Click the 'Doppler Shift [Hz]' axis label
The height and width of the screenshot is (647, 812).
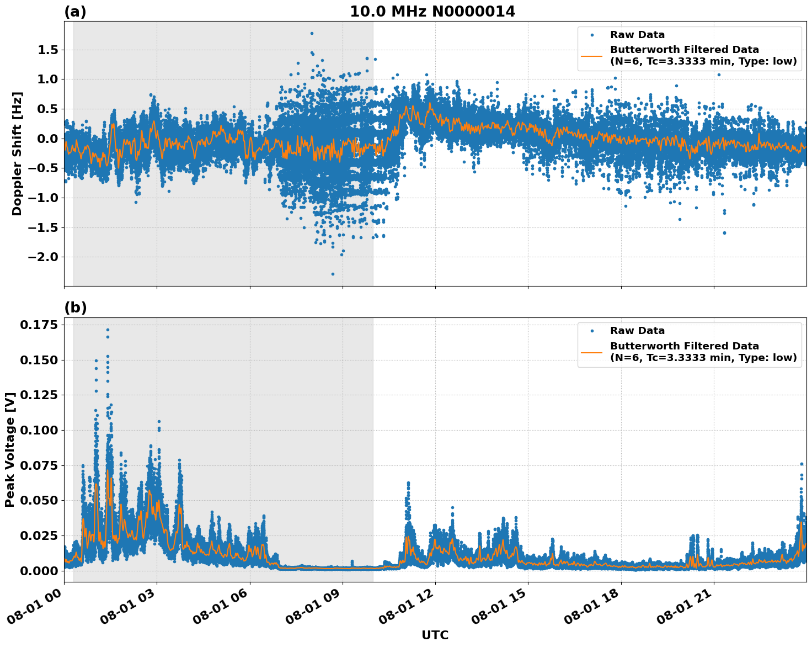coord(17,153)
